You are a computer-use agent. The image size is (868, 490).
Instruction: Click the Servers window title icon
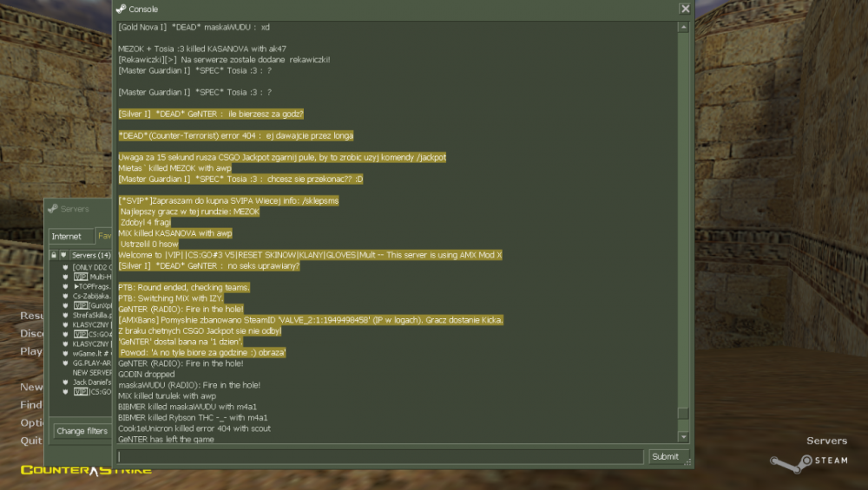pos(53,209)
